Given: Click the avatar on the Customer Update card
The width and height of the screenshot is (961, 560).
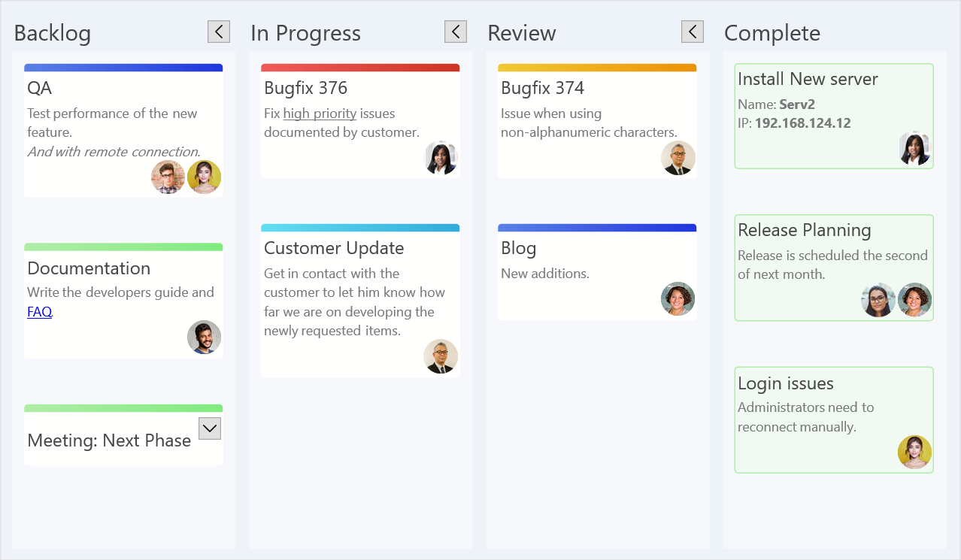Looking at the screenshot, I should [441, 356].
